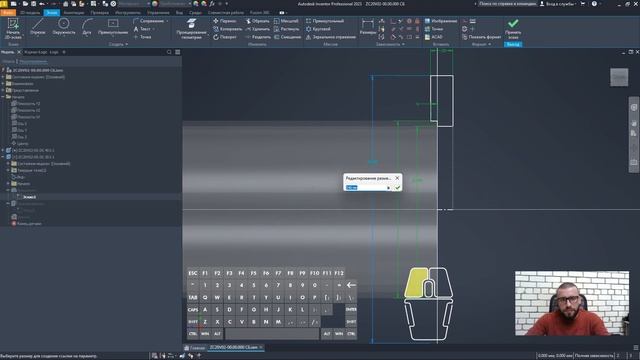Expand the ZC20V02-00.00.403:1 component node
The image size is (640, 360).
[x=3, y=150]
